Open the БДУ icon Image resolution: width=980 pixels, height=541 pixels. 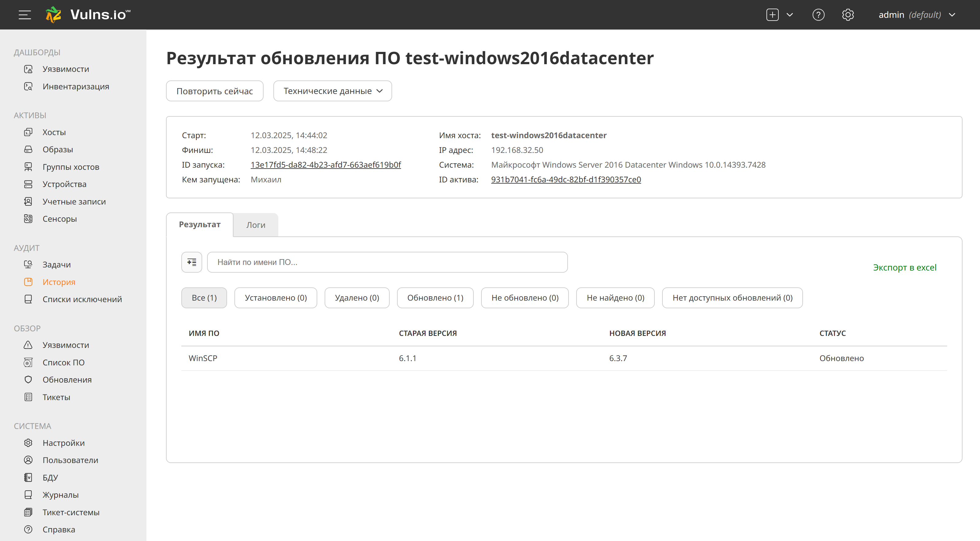28,477
